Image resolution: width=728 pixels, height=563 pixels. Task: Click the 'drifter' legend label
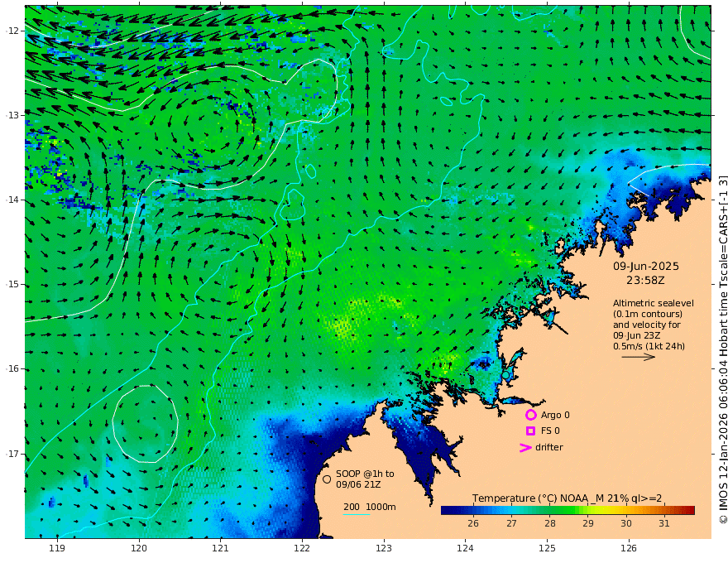click(x=549, y=447)
